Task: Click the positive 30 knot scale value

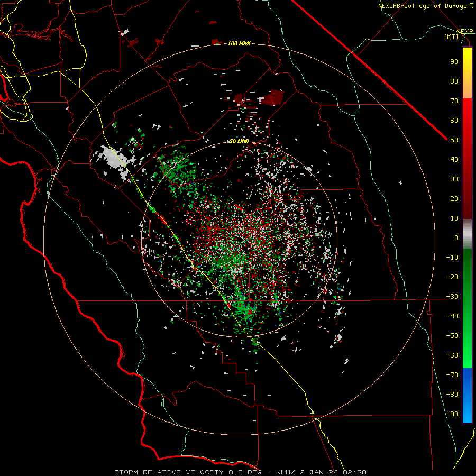Action: (x=454, y=179)
